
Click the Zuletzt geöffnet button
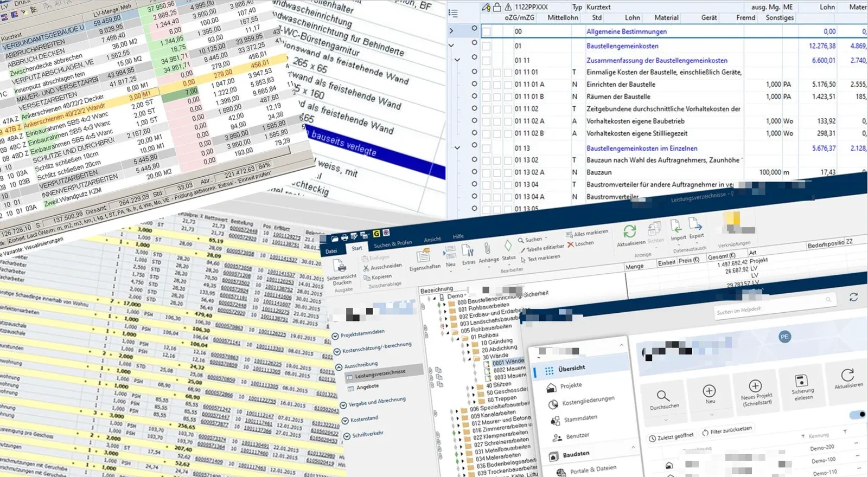pyautogui.click(x=671, y=436)
